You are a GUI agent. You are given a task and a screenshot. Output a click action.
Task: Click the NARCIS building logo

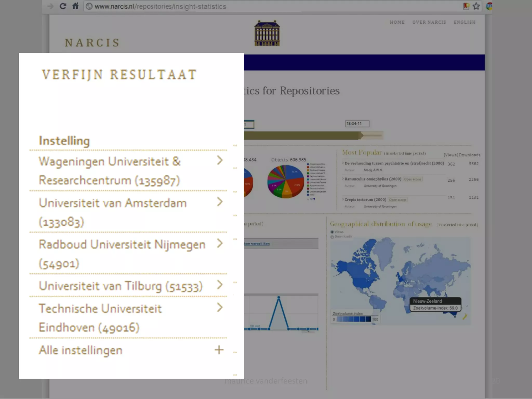click(x=267, y=33)
